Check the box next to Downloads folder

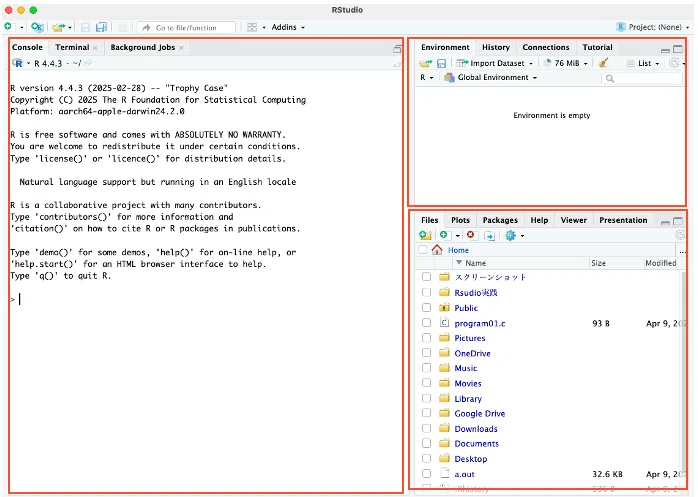426,428
